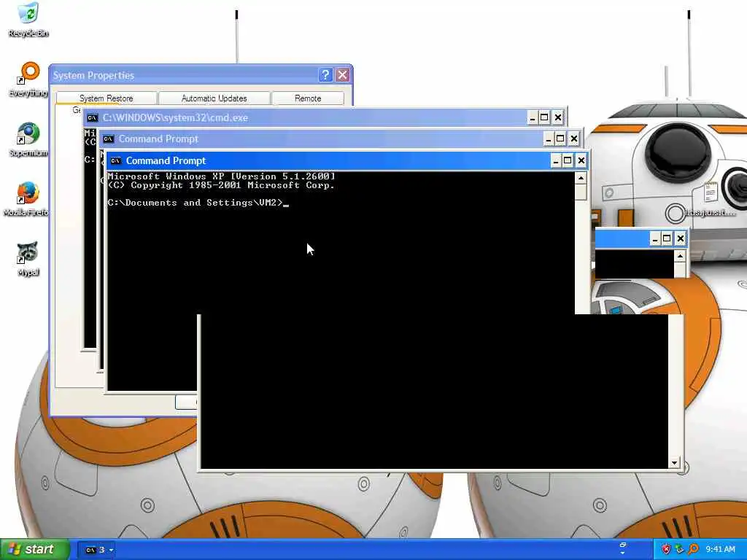747x560 pixels.
Task: Click the front Command Prompt scrollbar thumb
Action: (x=581, y=192)
